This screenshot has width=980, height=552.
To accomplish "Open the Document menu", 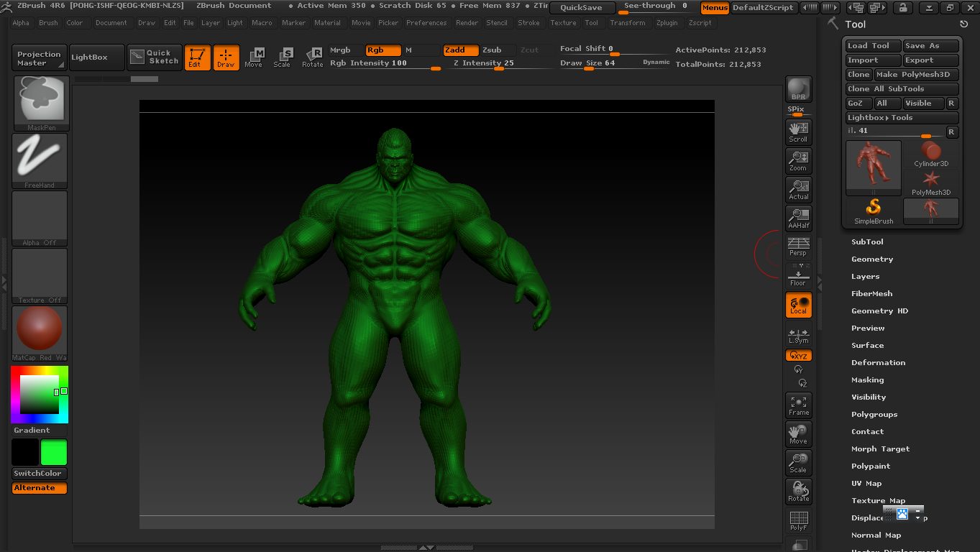I will click(111, 23).
